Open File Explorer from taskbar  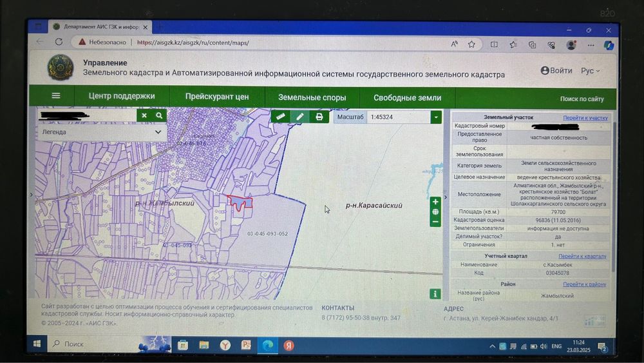[204, 345]
